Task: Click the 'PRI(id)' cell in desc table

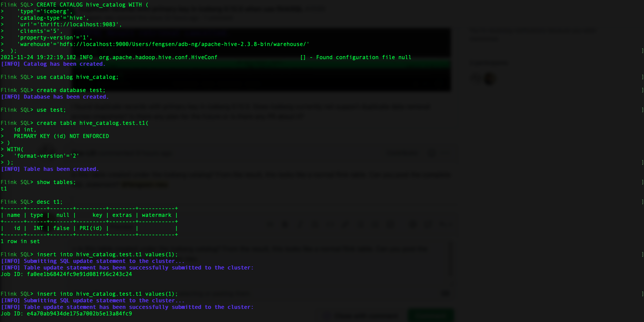Action: (90, 228)
